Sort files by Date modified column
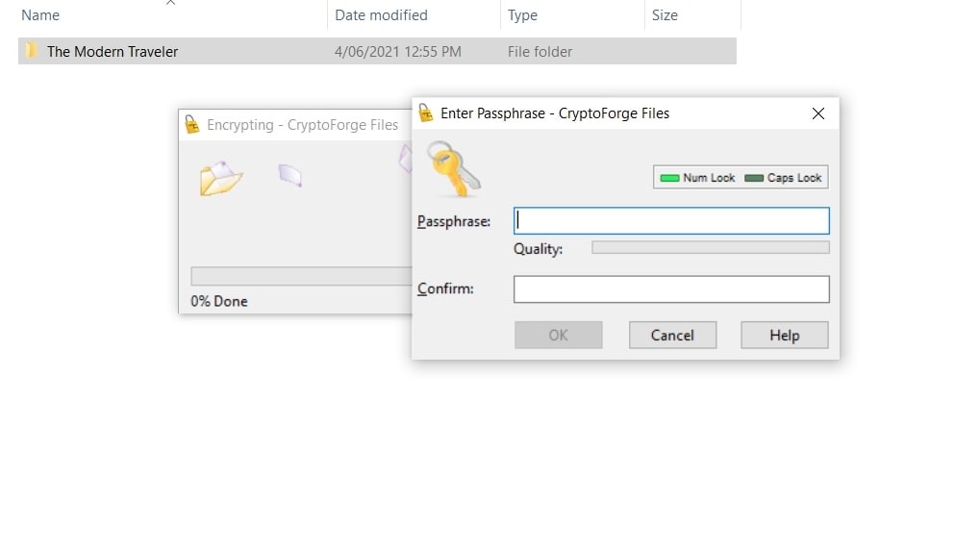The height and width of the screenshot is (551, 980). (x=381, y=15)
